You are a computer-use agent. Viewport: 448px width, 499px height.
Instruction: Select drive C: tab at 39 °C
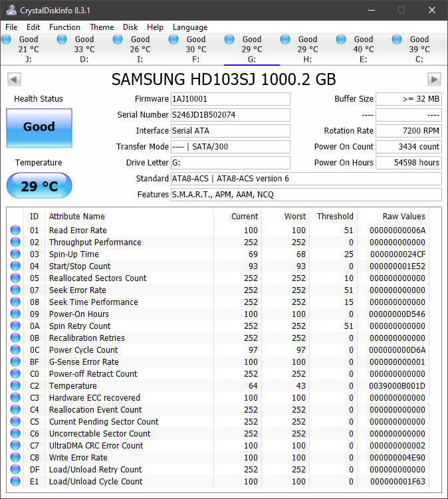419,49
